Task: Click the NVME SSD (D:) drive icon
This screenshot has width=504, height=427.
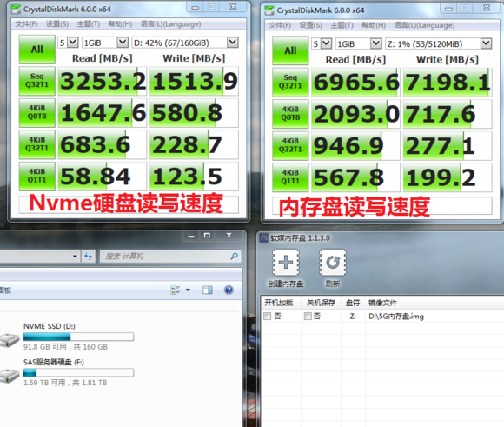Action: click(x=10, y=340)
